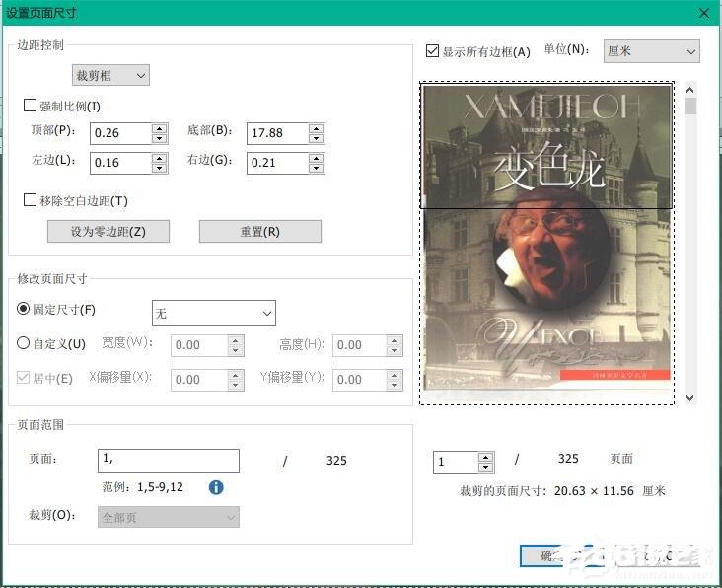Select the 固定尺寸(F) radio button
This screenshot has width=722, height=588.
(23, 309)
